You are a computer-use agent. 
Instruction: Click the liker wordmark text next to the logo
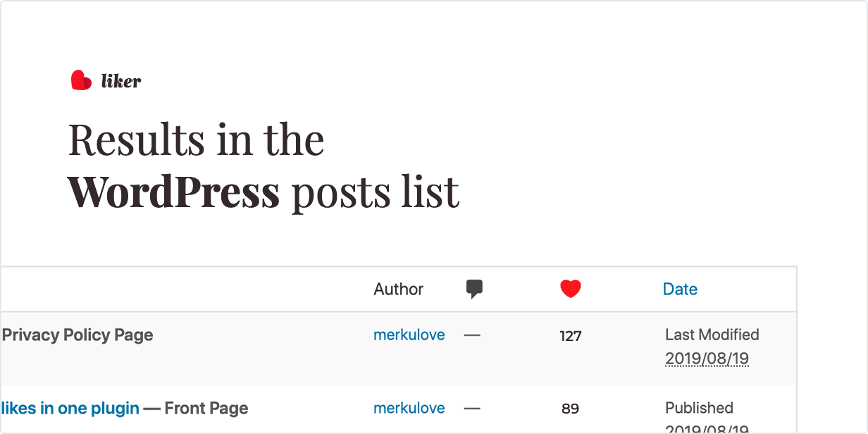pyautogui.click(x=121, y=81)
